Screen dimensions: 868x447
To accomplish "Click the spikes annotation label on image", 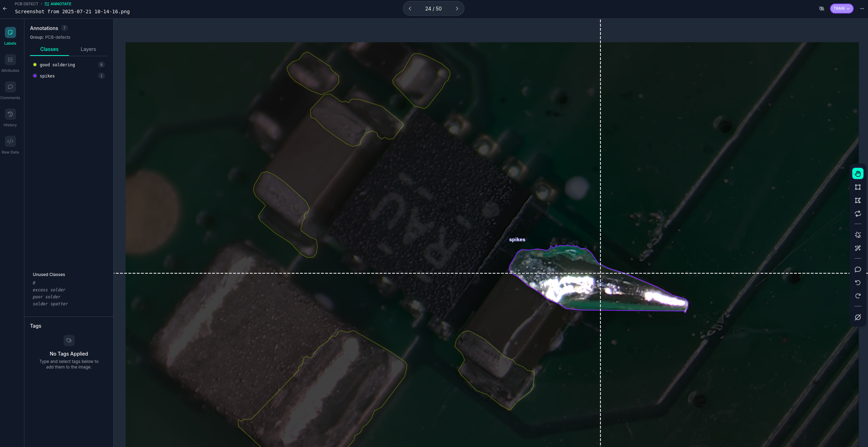I will (x=517, y=239).
